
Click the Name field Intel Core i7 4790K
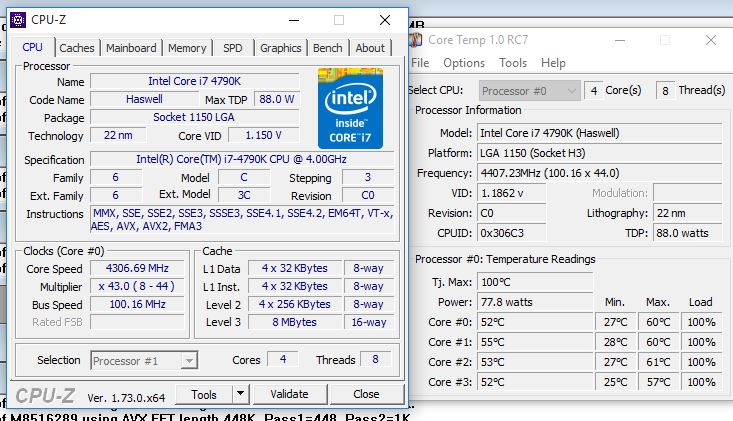point(194,81)
